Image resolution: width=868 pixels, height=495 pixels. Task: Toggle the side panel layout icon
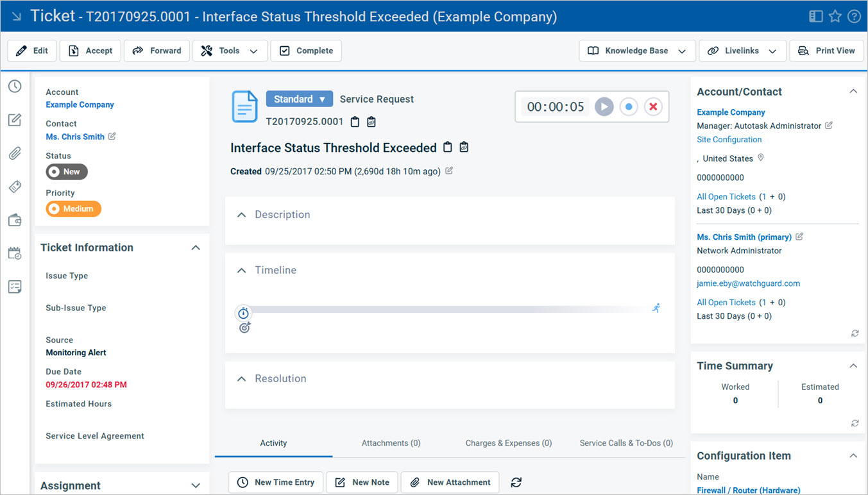point(815,16)
